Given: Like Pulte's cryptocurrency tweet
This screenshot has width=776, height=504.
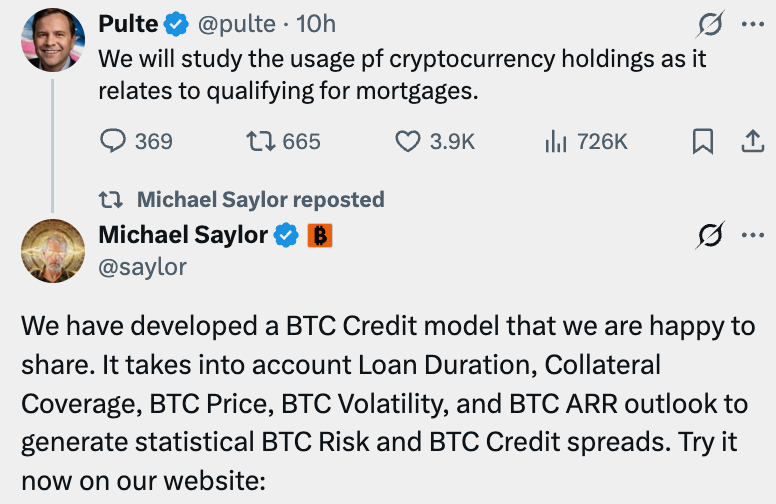Looking at the screenshot, I should tap(435, 141).
